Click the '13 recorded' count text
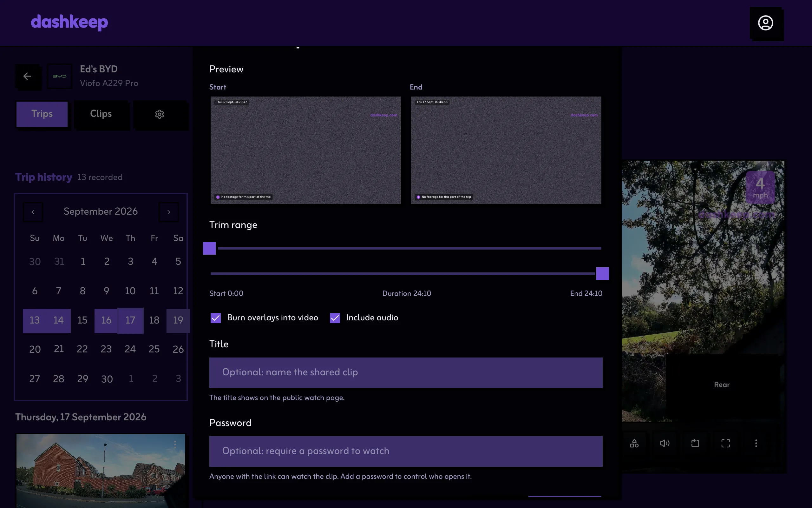Screen dimensions: 812x508 [x=100, y=177]
